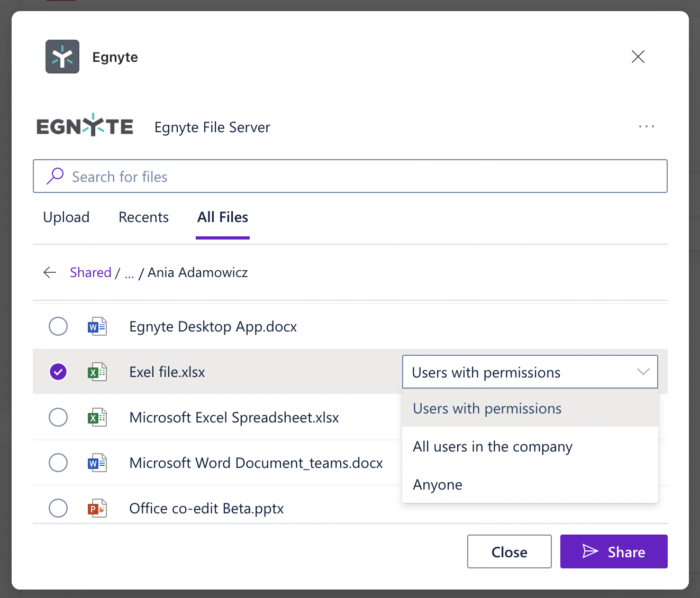Select Microsoft Word Document_teams.docx via its circle selector
This screenshot has width=700, height=598.
(x=58, y=463)
